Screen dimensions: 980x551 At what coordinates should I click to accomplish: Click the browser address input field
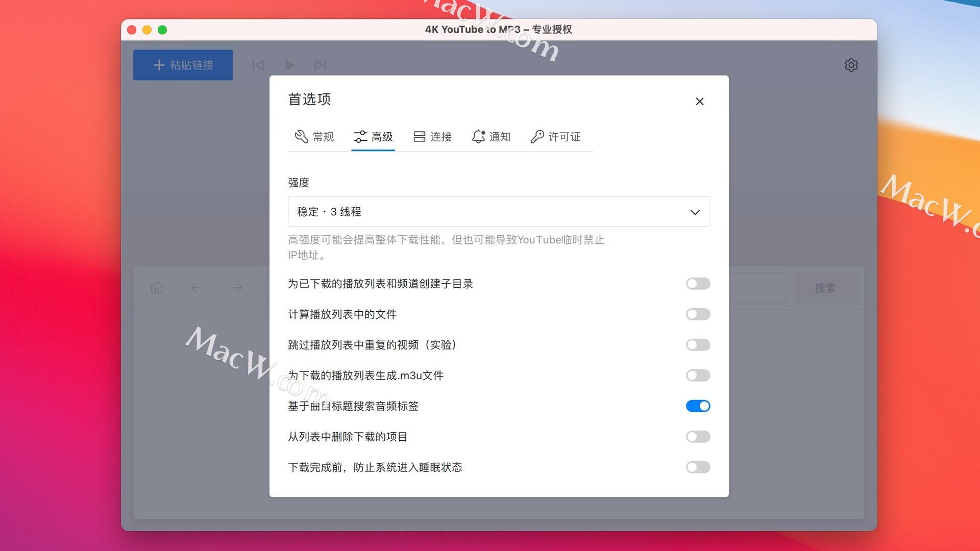pos(757,288)
